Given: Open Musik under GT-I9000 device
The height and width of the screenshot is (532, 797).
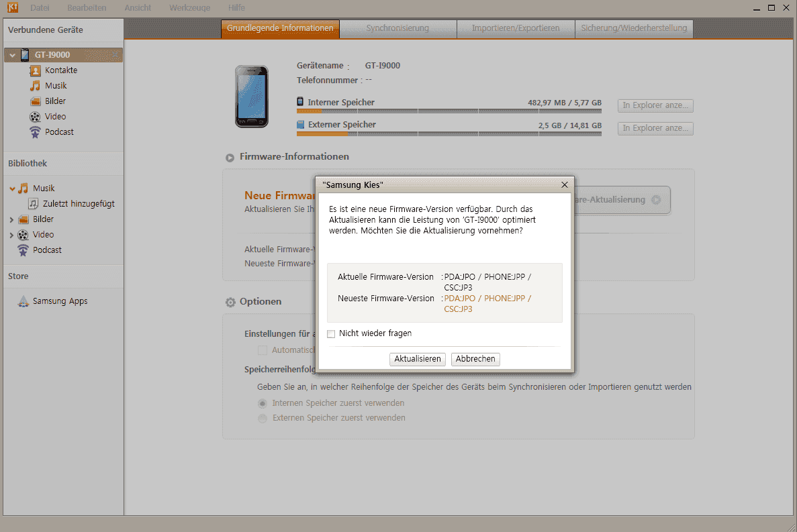Looking at the screenshot, I should coord(56,85).
